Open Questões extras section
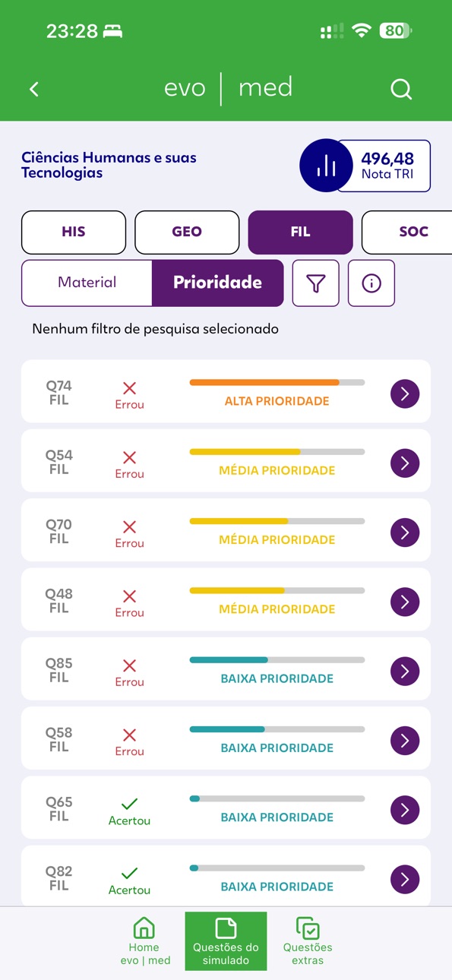Viewport: 452px width, 980px height. point(308,941)
